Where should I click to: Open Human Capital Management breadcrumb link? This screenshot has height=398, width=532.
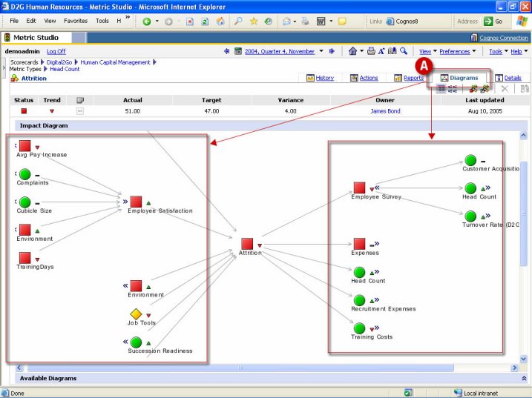115,62
